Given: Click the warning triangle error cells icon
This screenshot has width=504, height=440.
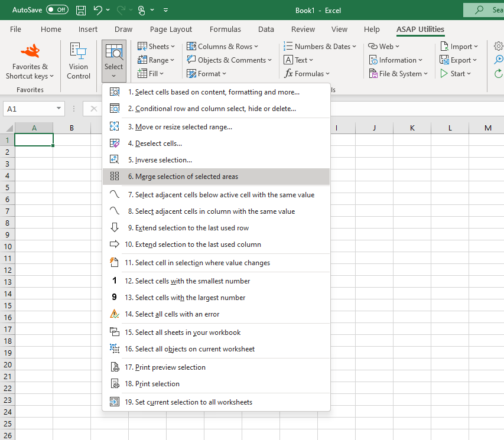Looking at the screenshot, I should (115, 314).
